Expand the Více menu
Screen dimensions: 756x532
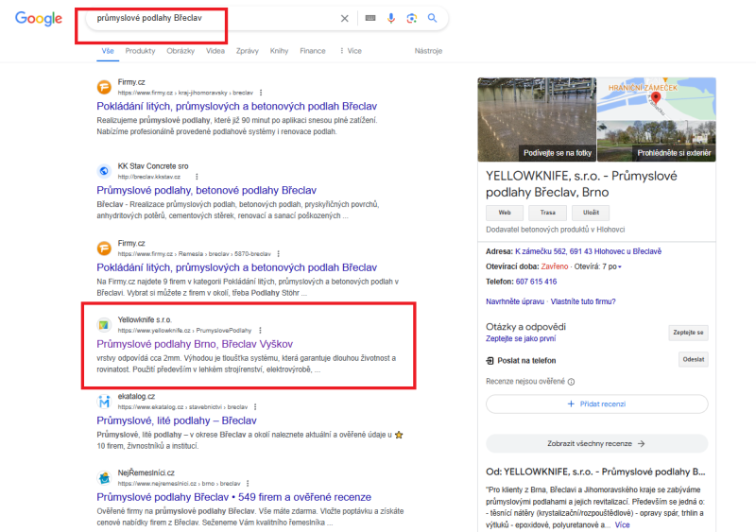351,51
